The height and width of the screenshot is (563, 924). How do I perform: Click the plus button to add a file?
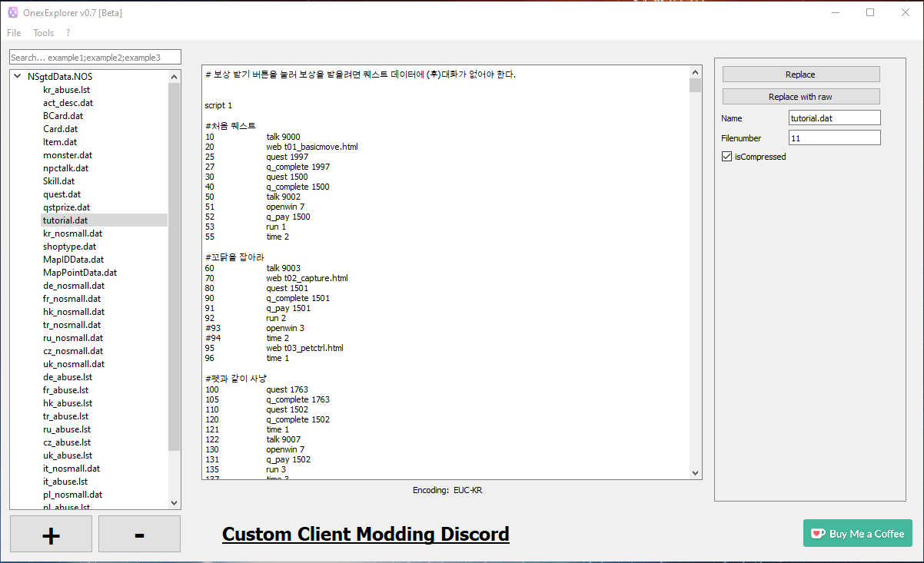(51, 534)
